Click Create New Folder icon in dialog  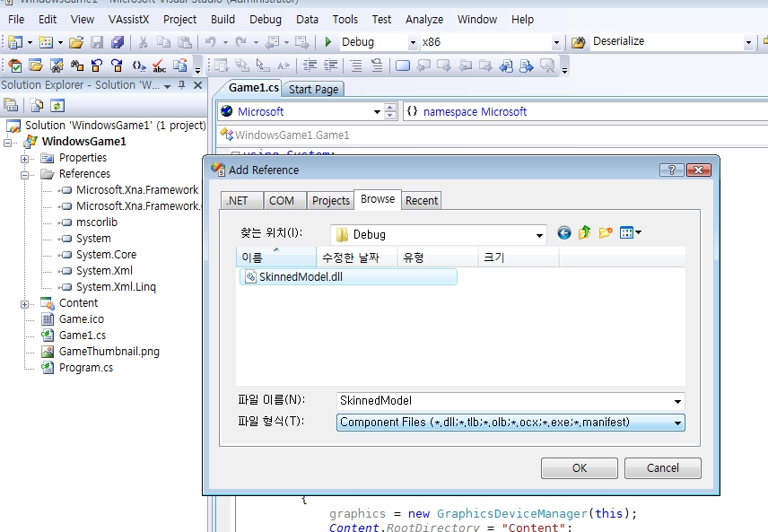(x=606, y=232)
